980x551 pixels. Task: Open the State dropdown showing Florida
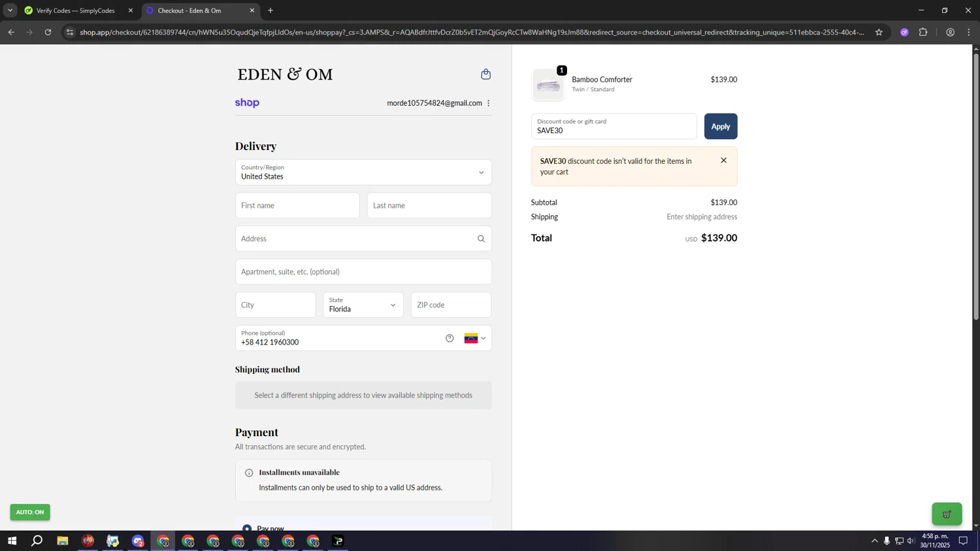point(363,305)
